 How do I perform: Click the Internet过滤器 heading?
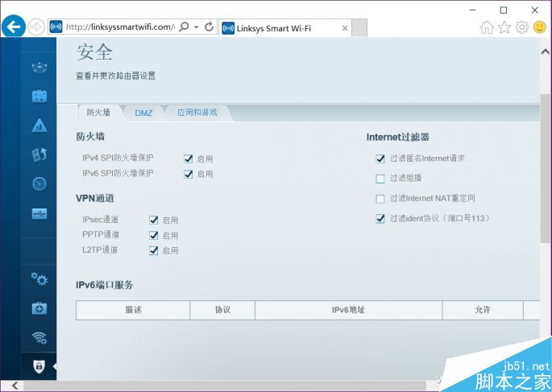point(398,137)
